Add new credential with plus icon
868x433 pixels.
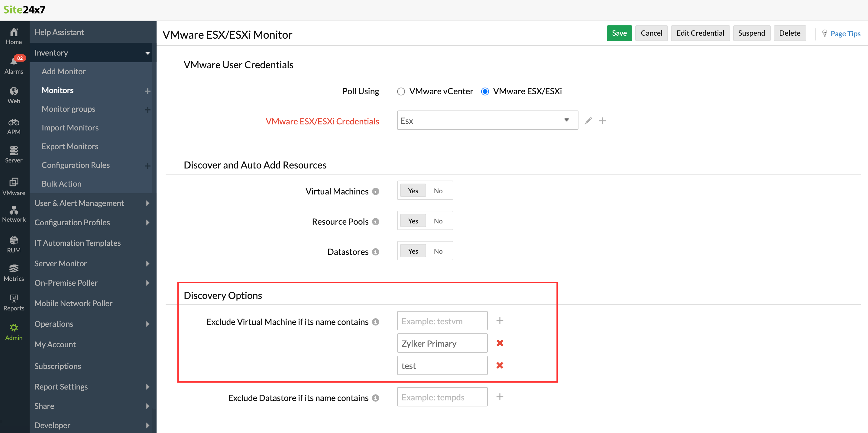tap(602, 121)
